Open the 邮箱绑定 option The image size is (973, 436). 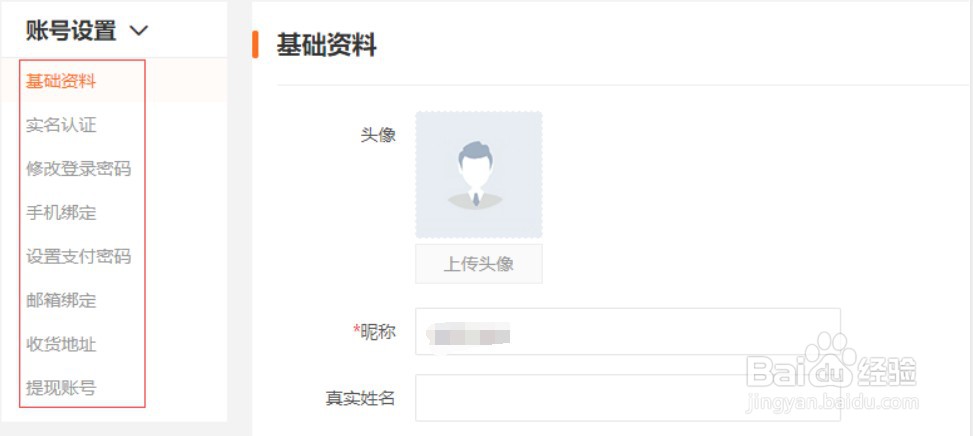pos(61,300)
